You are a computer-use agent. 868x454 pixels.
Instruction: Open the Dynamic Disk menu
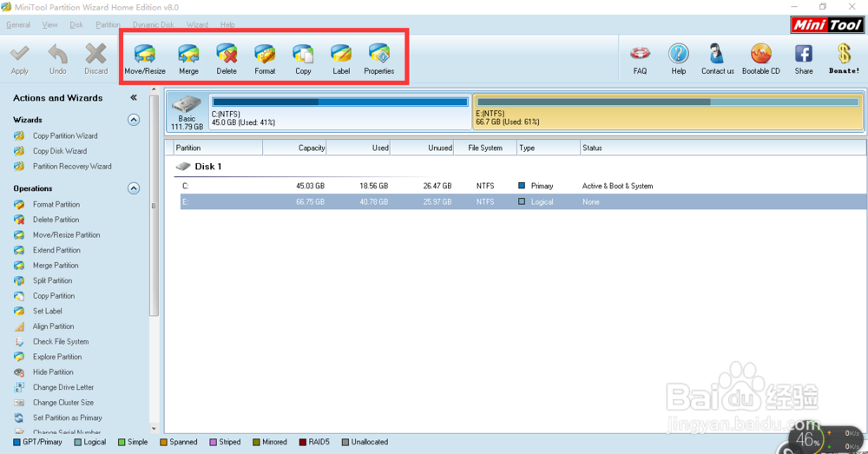(x=154, y=25)
